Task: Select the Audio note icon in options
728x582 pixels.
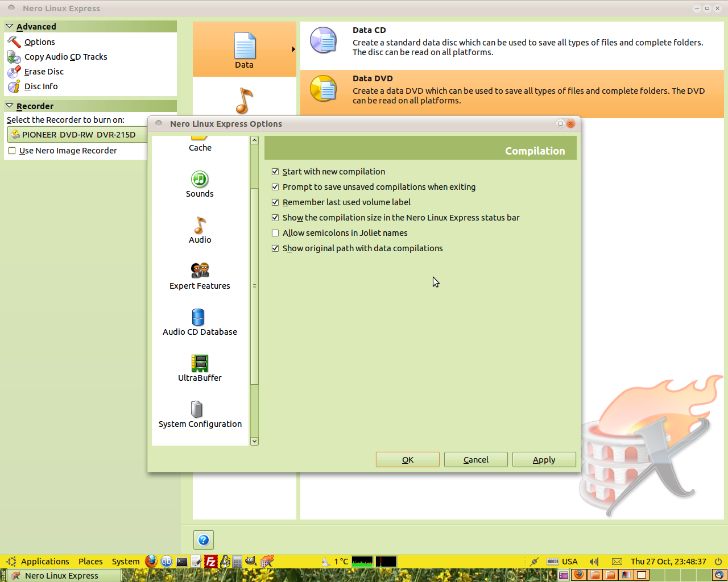Action: (200, 226)
